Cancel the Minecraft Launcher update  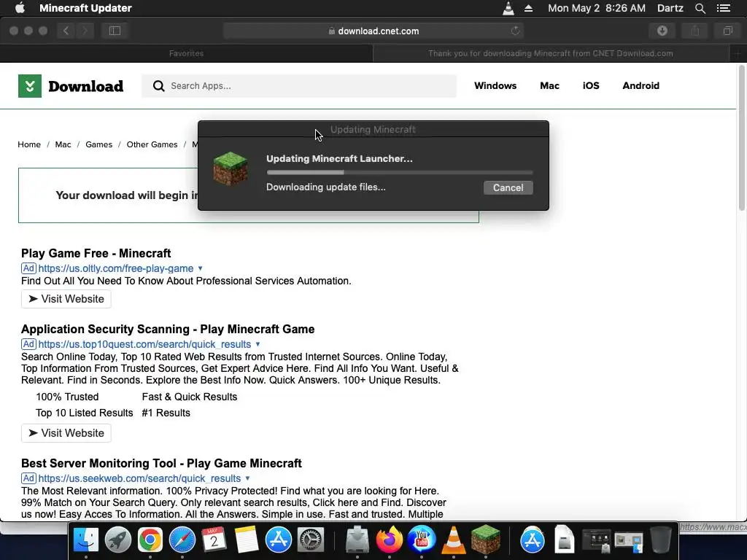pos(508,187)
